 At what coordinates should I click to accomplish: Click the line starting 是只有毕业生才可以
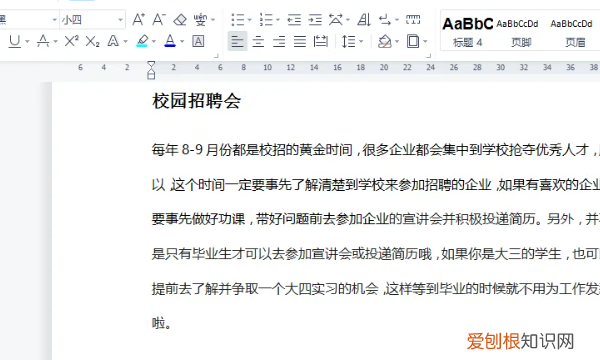[376, 254]
